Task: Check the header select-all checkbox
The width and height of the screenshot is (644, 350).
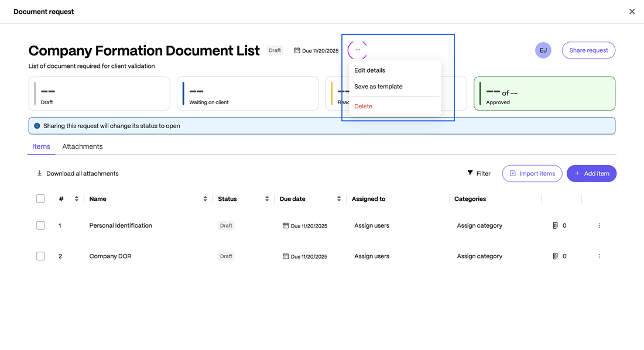Action: (40, 198)
